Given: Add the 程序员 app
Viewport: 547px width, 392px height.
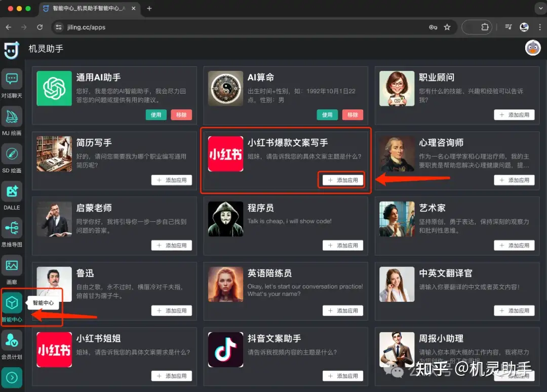Looking at the screenshot, I should (343, 245).
